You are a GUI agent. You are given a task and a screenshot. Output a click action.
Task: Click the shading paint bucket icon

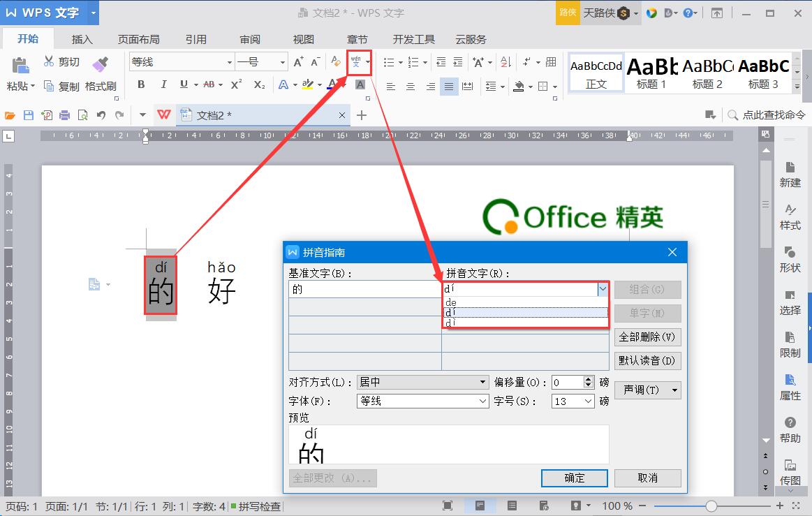518,86
